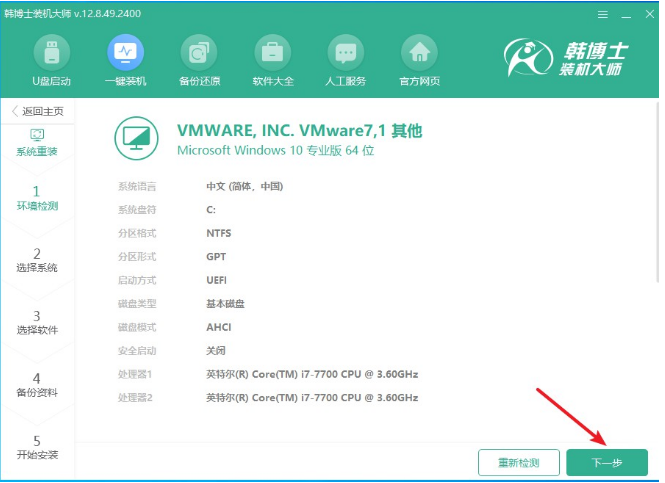Click the 磁盘模式 label
Image resolution: width=665 pixels, height=483 pixels.
pyautogui.click(x=137, y=327)
